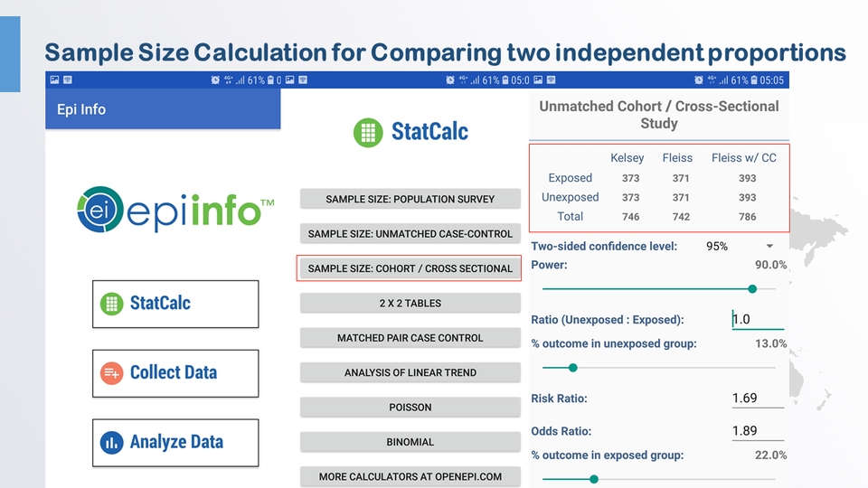868x488 pixels.
Task: Select Sample Size: Unmatched Case-Control
Action: pyautogui.click(x=410, y=233)
